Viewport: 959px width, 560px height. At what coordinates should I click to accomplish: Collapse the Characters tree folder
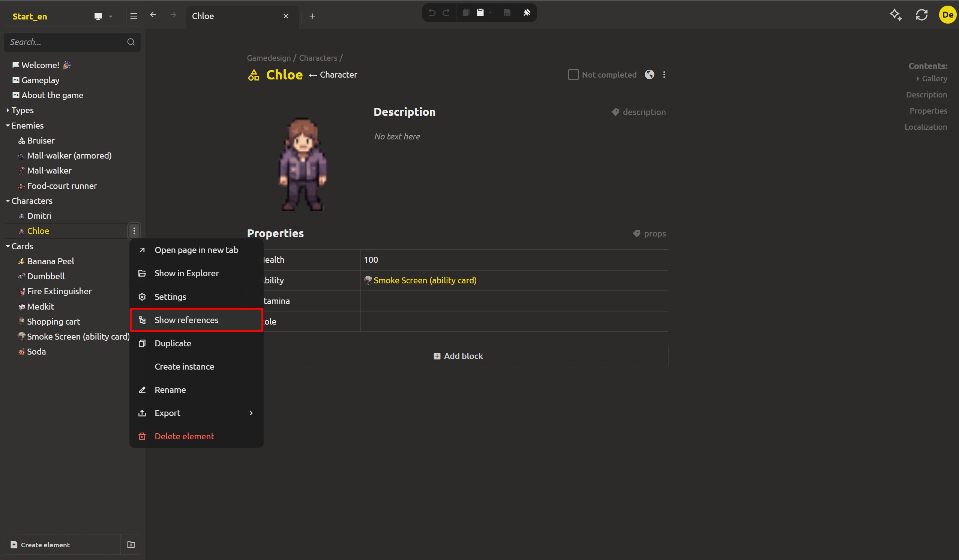(8, 201)
